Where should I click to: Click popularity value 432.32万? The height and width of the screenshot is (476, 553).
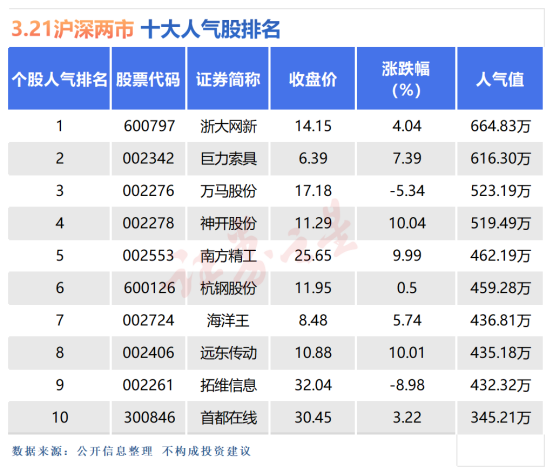(500, 385)
